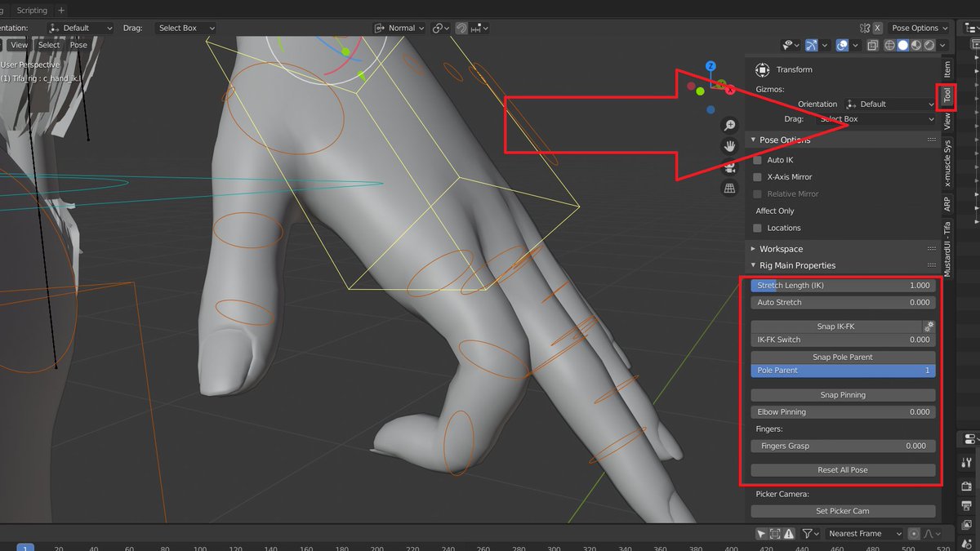Toggle show gizmo button

pos(812,46)
